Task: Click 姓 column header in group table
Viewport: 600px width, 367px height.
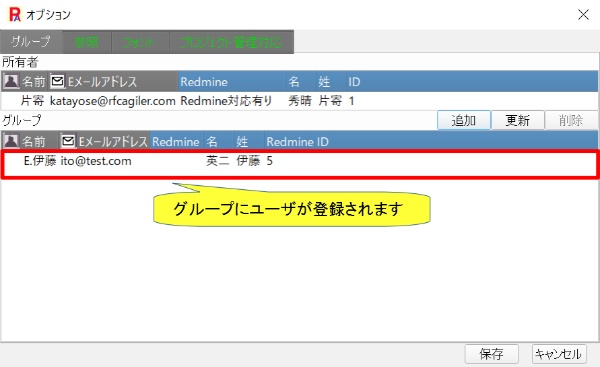Action: pyautogui.click(x=242, y=142)
